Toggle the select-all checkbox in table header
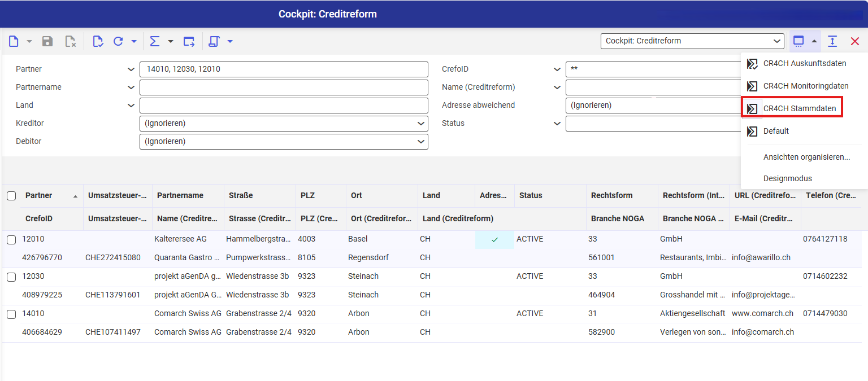Viewport: 868px width, 381px height. click(x=11, y=196)
